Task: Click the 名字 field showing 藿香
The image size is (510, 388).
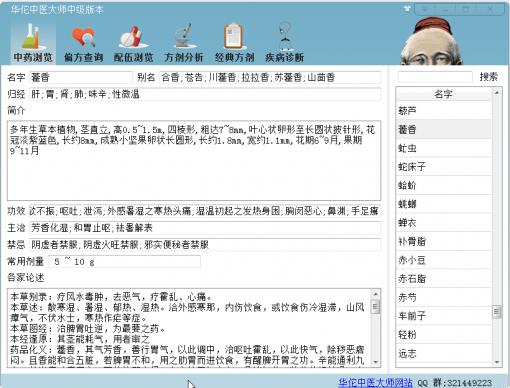Action: pos(81,77)
